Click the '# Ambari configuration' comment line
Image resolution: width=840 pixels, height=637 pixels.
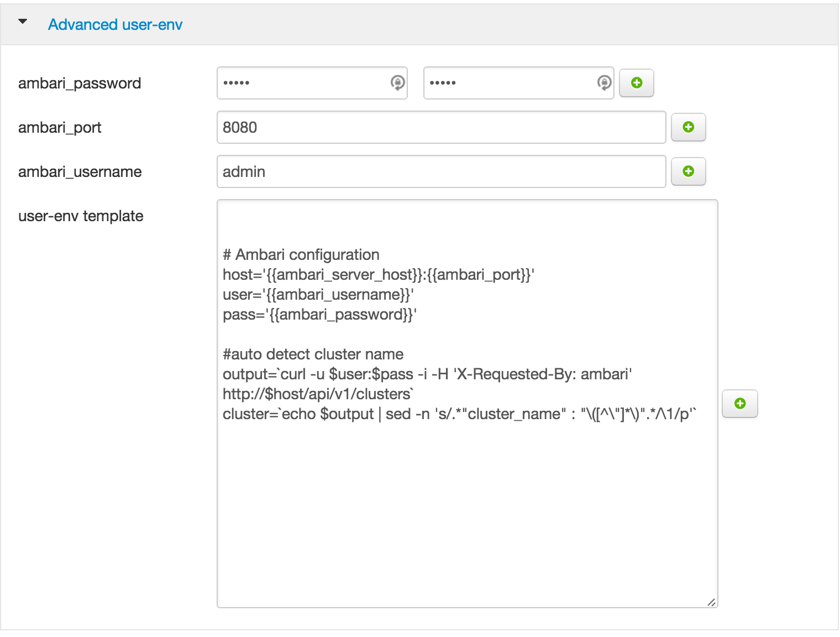(x=301, y=255)
